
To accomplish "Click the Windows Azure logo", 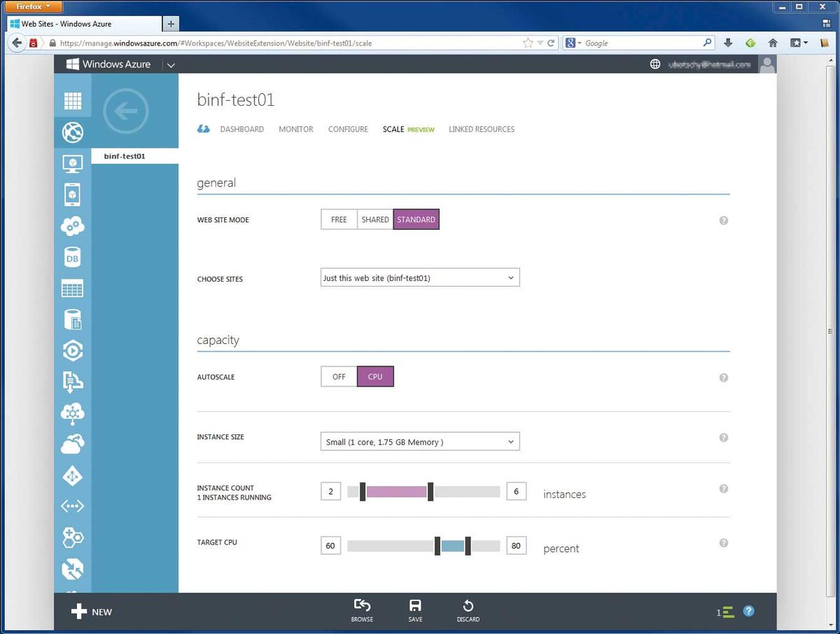I will click(108, 64).
